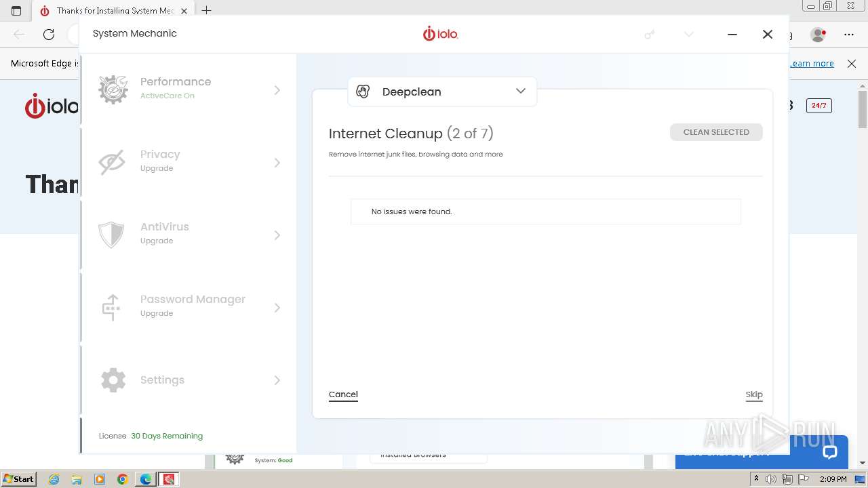
Task: Open the Performance menu item
Action: pyautogui.click(x=189, y=89)
